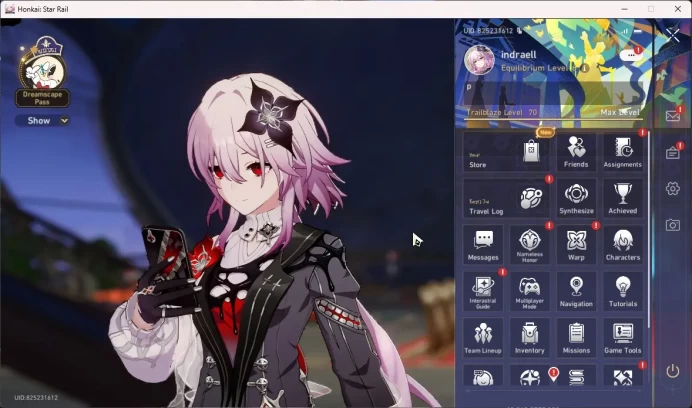
Task: Click the Max Level text
Action: (x=620, y=112)
